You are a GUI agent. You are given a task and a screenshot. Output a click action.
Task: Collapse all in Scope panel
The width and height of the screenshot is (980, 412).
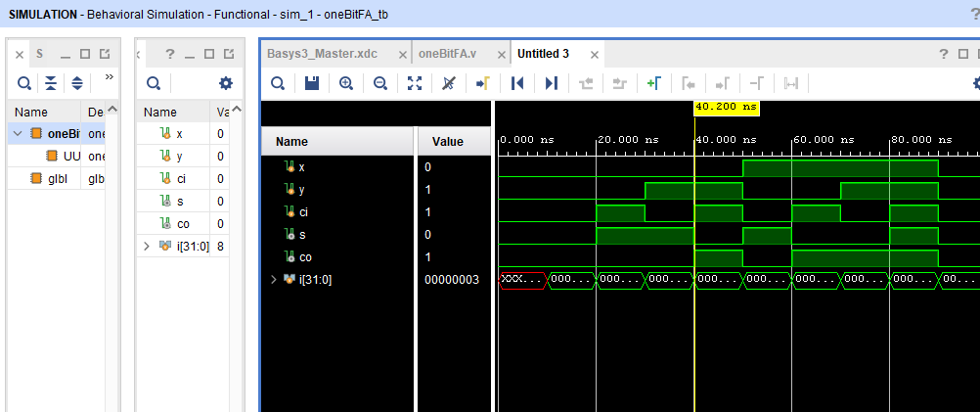coord(51,83)
